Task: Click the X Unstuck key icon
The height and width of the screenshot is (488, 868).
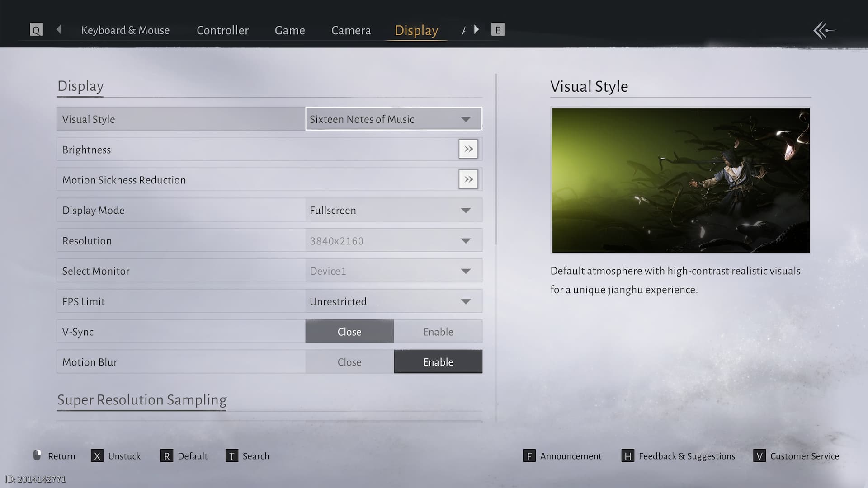Action: click(97, 456)
